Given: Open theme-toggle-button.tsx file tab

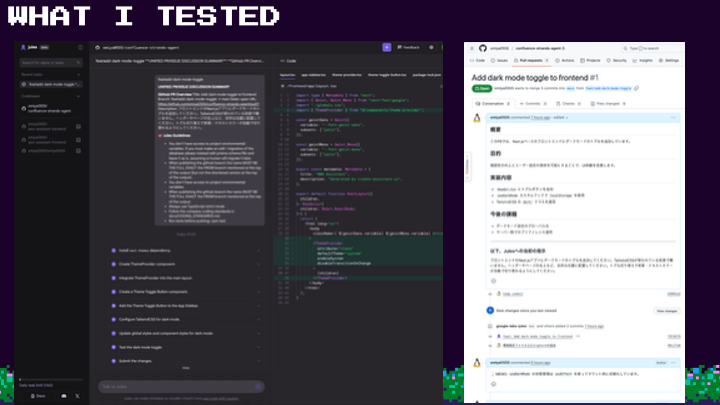Looking at the screenshot, I should pyautogui.click(x=387, y=75).
